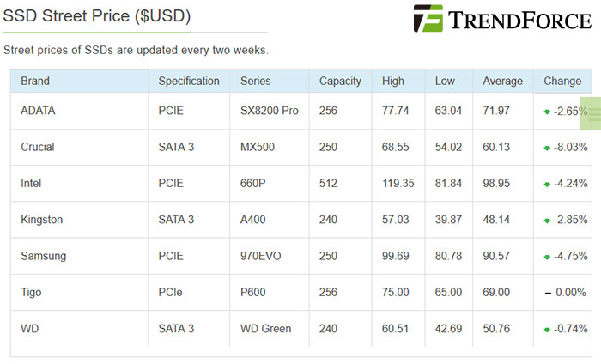The width and height of the screenshot is (601, 364).
Task: Click the ADATA green down-arrow change indicator
Action: click(547, 112)
